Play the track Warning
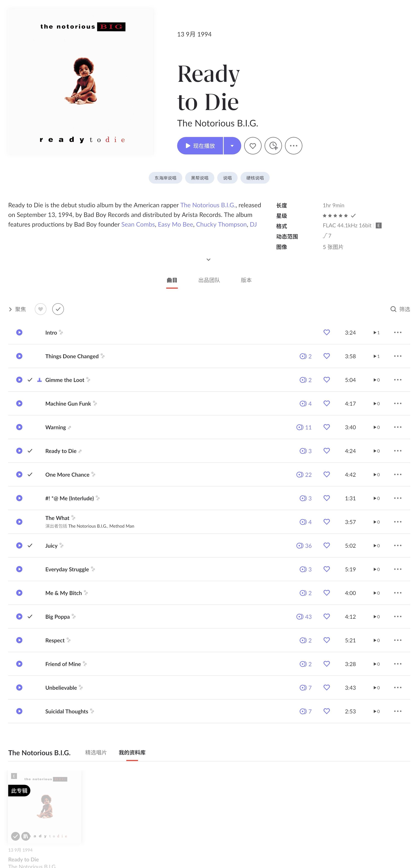This screenshot has width=414, height=868. (x=19, y=427)
